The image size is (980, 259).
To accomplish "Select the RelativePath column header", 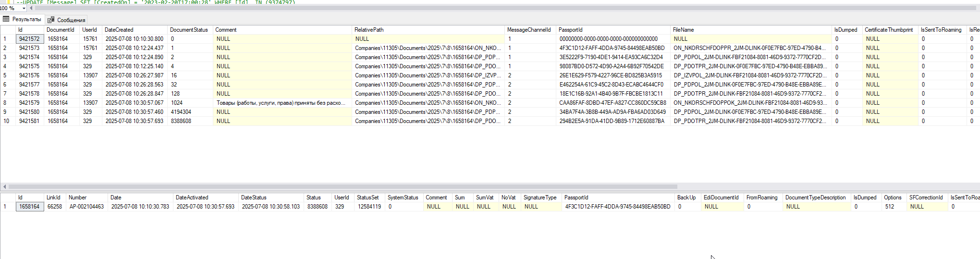I will 428,30.
